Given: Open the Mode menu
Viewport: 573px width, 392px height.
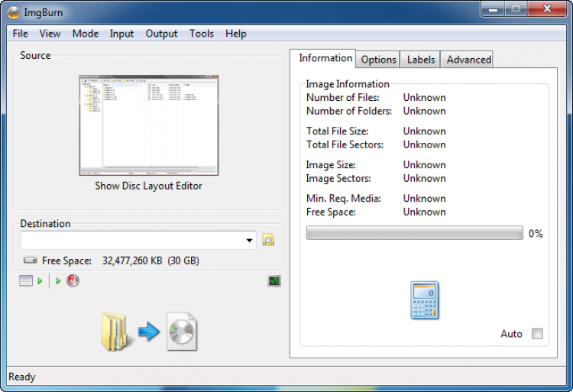Looking at the screenshot, I should (x=86, y=34).
